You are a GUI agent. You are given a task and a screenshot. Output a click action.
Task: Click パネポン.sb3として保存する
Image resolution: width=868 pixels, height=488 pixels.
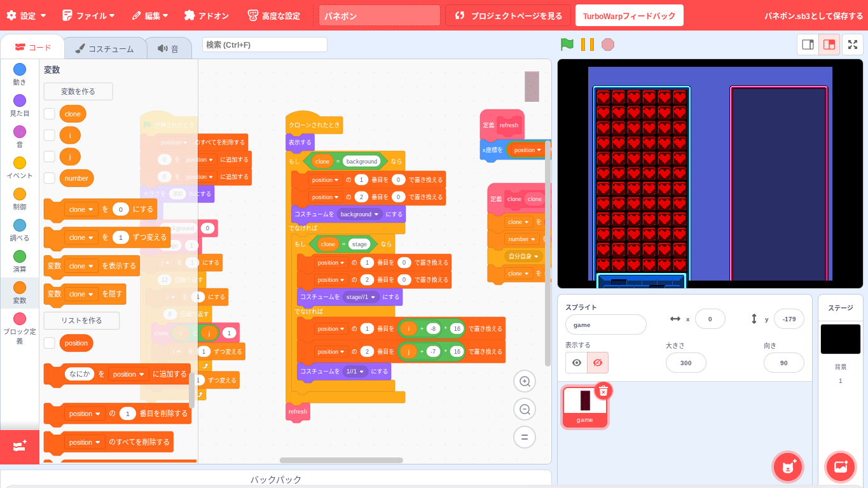pos(814,16)
